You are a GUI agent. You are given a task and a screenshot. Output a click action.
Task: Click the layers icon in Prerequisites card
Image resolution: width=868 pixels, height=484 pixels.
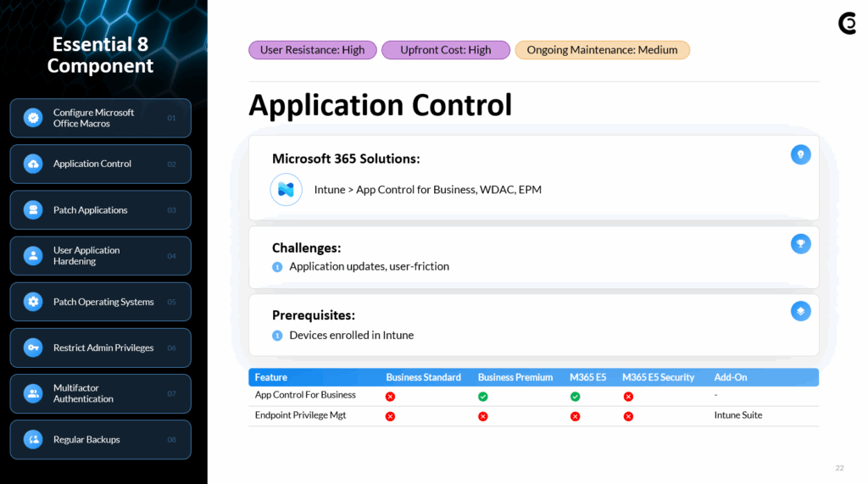(800, 311)
